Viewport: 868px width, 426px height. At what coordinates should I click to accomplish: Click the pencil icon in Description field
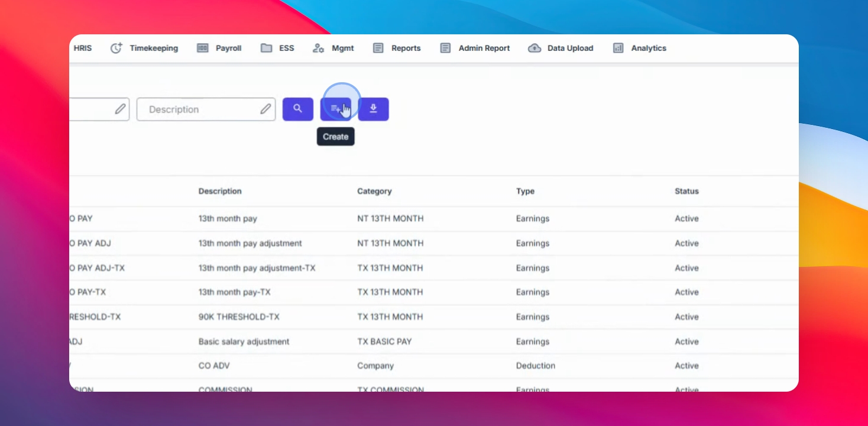(265, 109)
